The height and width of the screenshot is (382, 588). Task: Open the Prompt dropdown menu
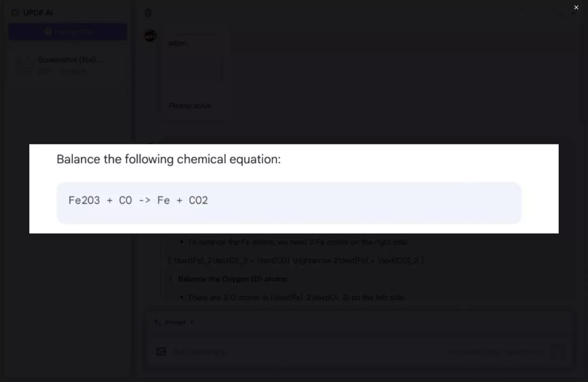point(191,322)
